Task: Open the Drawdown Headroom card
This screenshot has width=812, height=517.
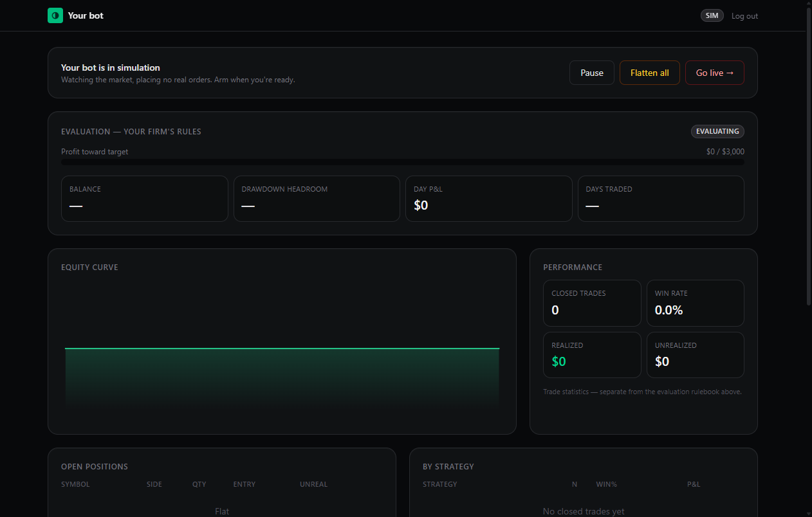Action: (317, 199)
